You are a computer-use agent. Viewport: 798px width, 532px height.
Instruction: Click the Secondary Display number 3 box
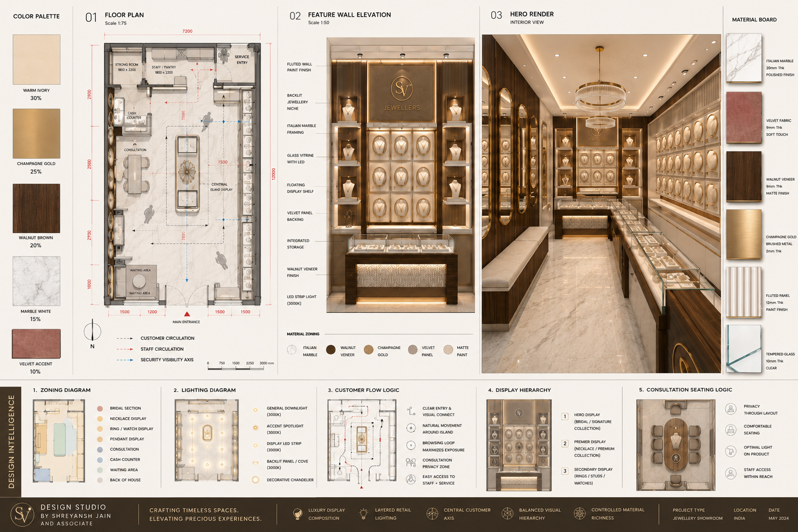pyautogui.click(x=565, y=471)
